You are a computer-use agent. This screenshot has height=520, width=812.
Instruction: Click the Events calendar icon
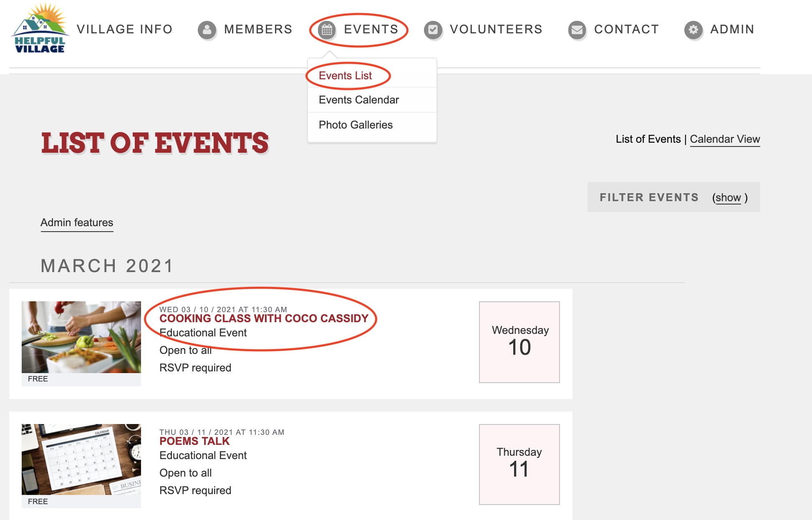(327, 30)
